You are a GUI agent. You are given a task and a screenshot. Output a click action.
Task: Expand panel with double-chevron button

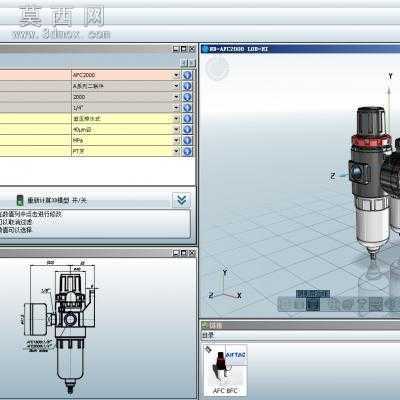(181, 200)
